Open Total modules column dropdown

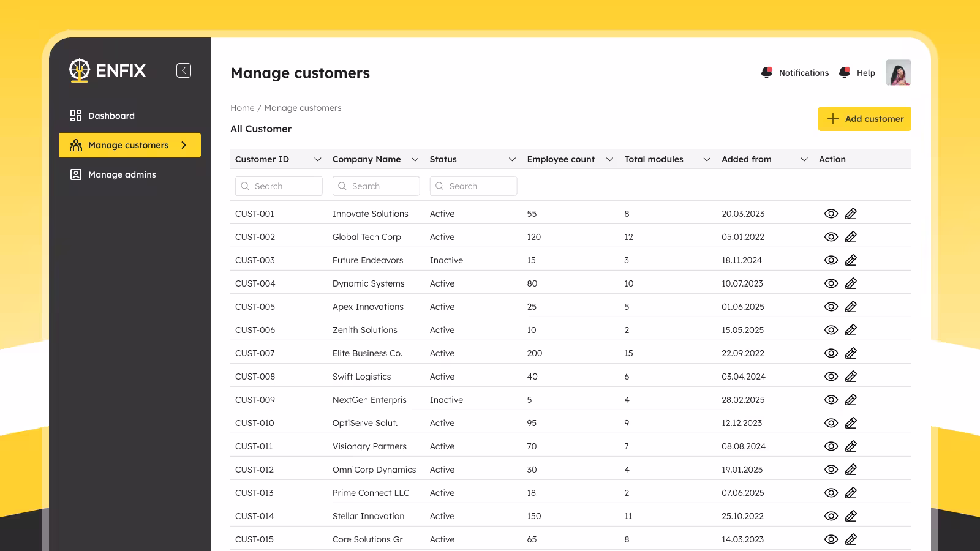pos(707,159)
